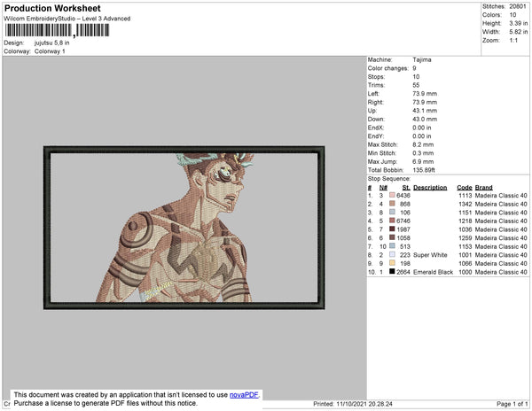Screen dimensions: 532x411
Task: Select the color swatch for code 1218
Action: point(392,221)
